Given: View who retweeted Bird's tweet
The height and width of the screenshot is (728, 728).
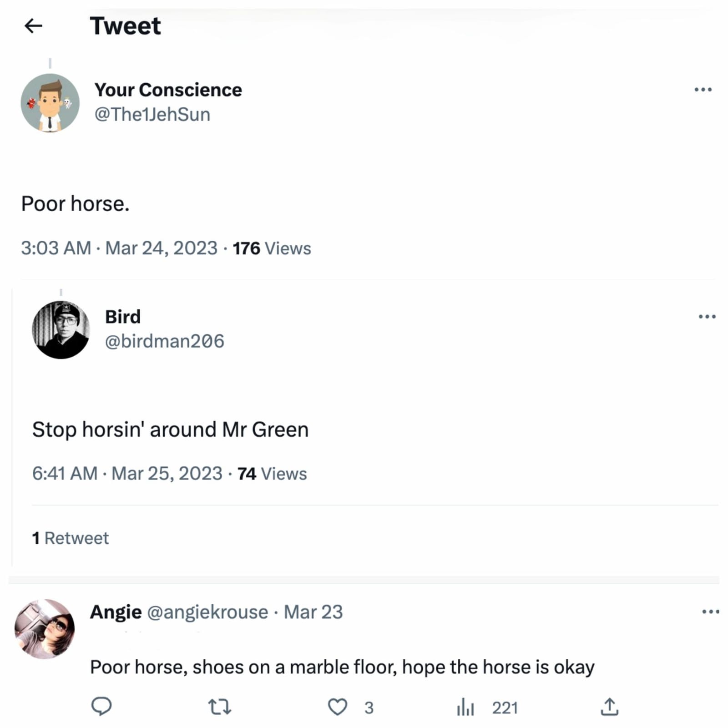Looking at the screenshot, I should click(70, 537).
